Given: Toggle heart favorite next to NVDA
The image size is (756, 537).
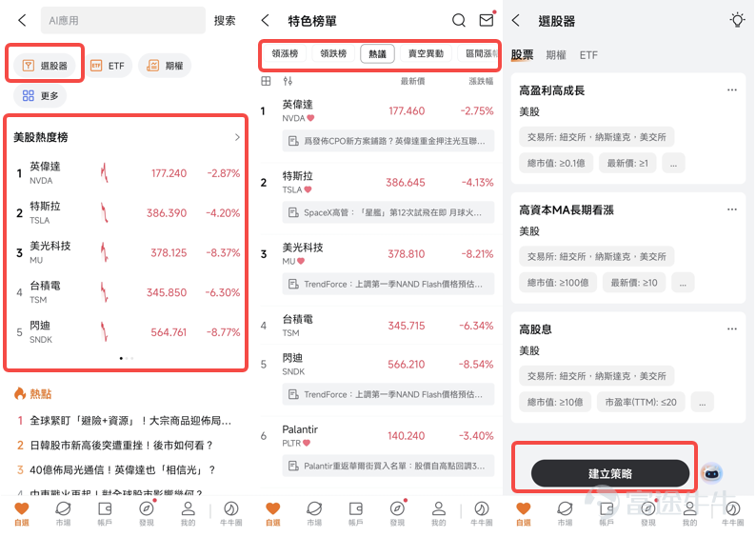Looking at the screenshot, I should (x=310, y=118).
